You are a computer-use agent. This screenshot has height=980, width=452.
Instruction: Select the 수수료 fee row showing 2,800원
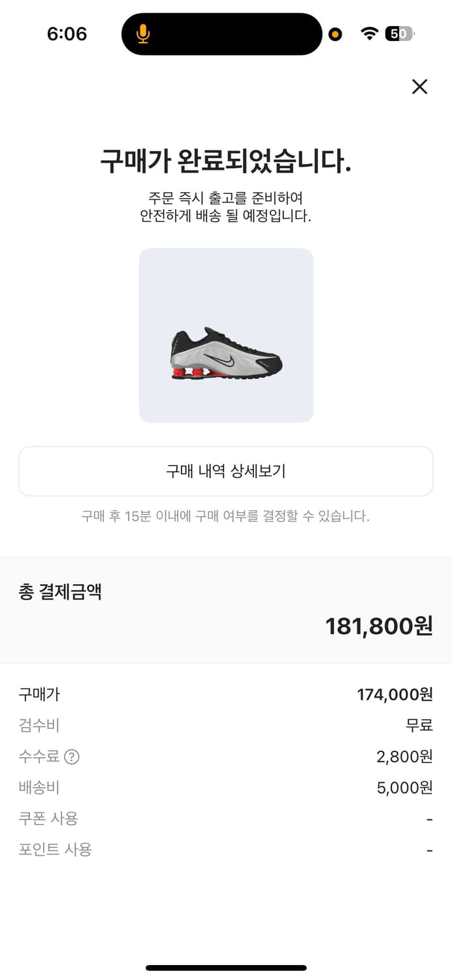click(226, 757)
